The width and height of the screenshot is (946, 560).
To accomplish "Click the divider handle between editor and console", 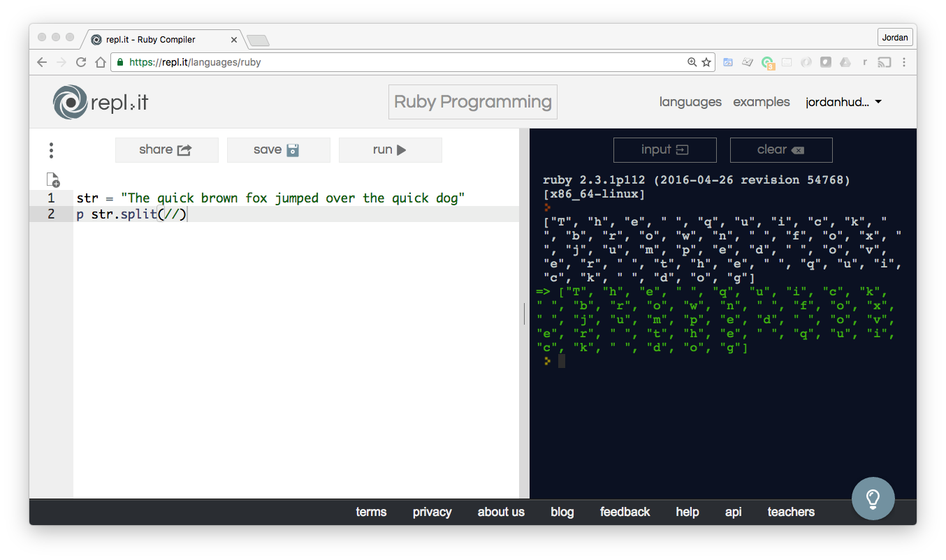I will click(x=524, y=314).
